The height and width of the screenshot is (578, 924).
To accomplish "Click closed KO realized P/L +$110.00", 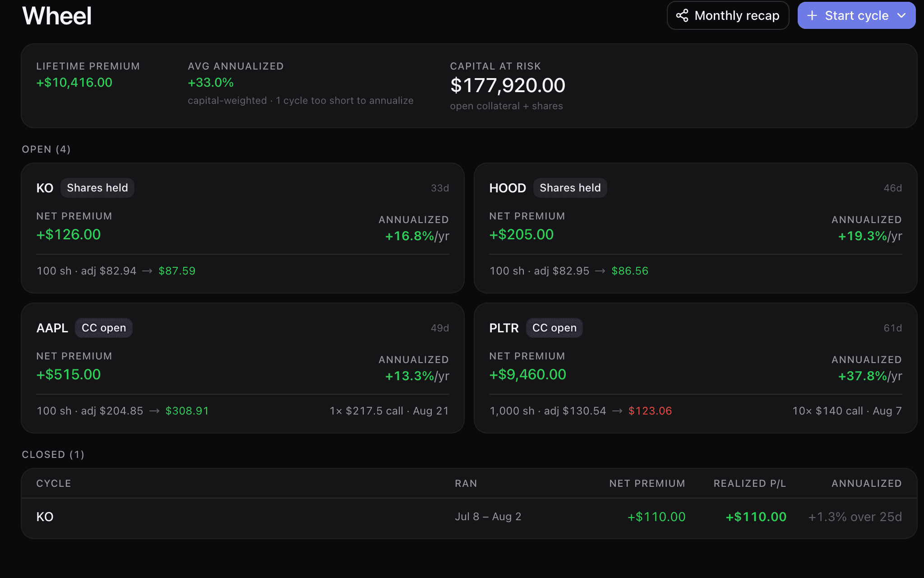I will point(756,517).
